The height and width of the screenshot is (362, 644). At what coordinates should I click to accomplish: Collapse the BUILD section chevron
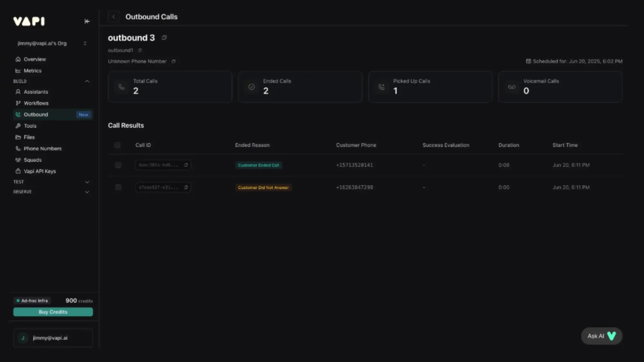pos(87,81)
